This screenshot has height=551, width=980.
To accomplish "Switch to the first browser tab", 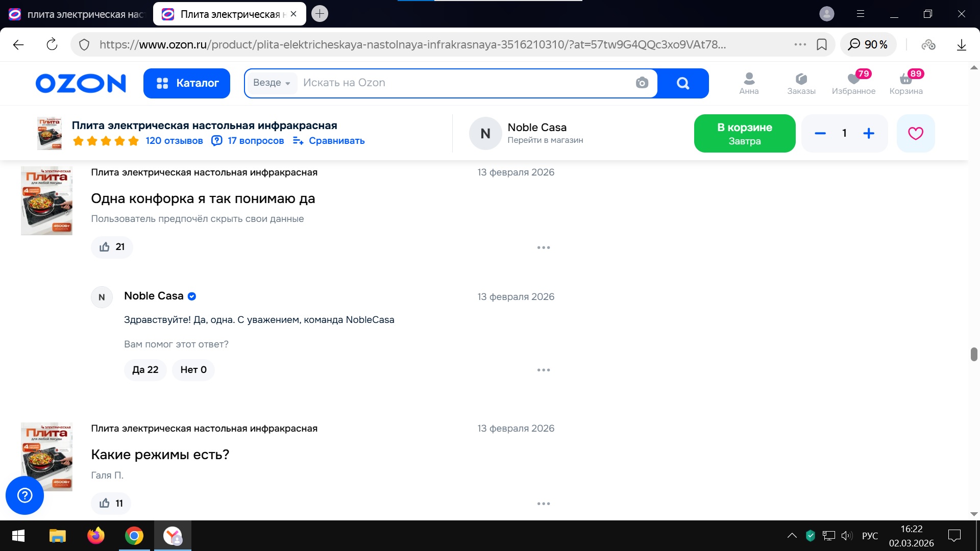I will 77,14.
